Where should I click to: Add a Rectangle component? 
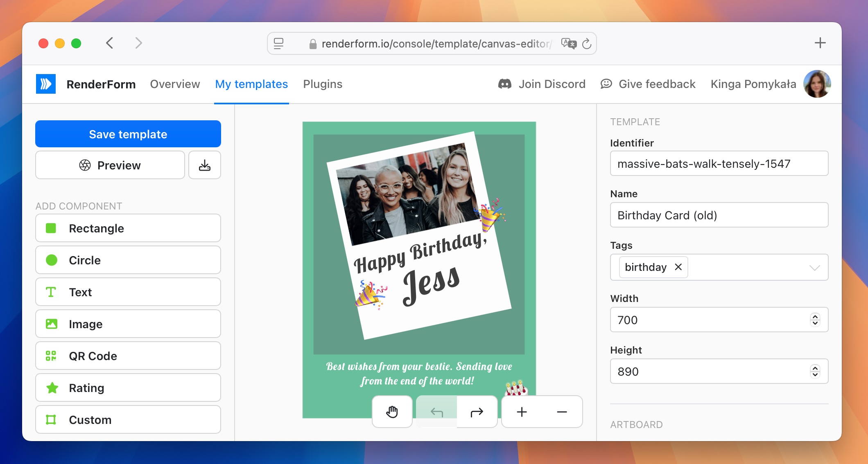pyautogui.click(x=128, y=228)
